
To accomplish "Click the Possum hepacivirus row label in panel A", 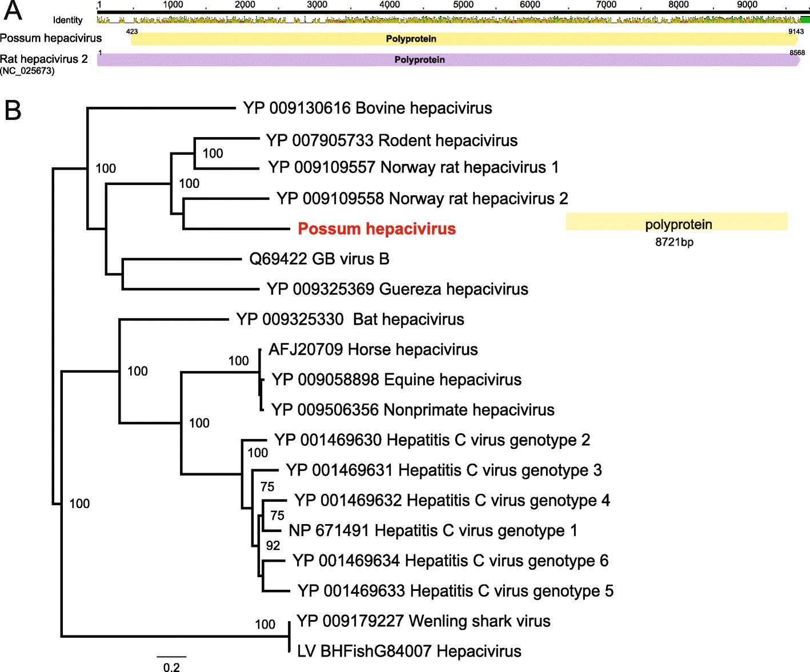I will 51,38.
